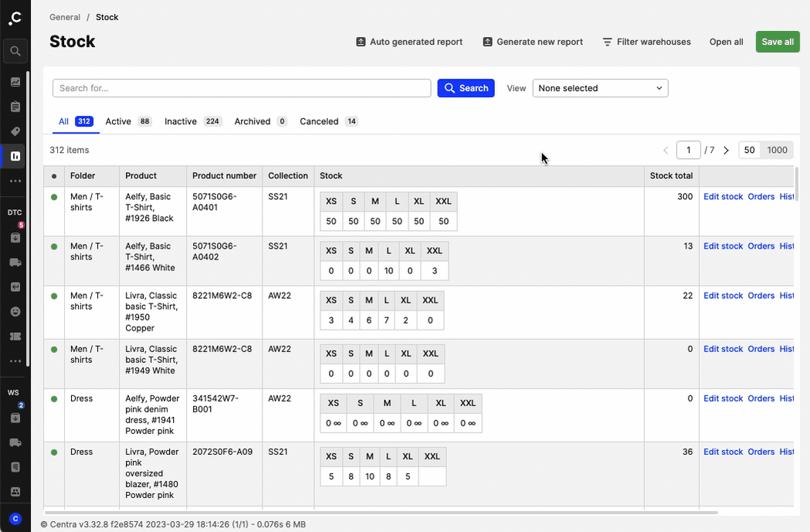The width and height of the screenshot is (810, 532).
Task: Open the analytics chart icon in sidebar
Action: [x=15, y=82]
